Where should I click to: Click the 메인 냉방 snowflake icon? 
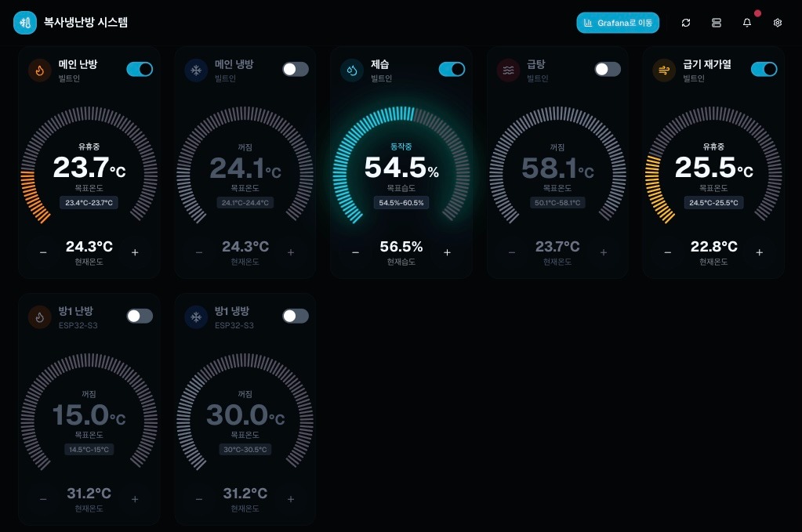point(195,71)
